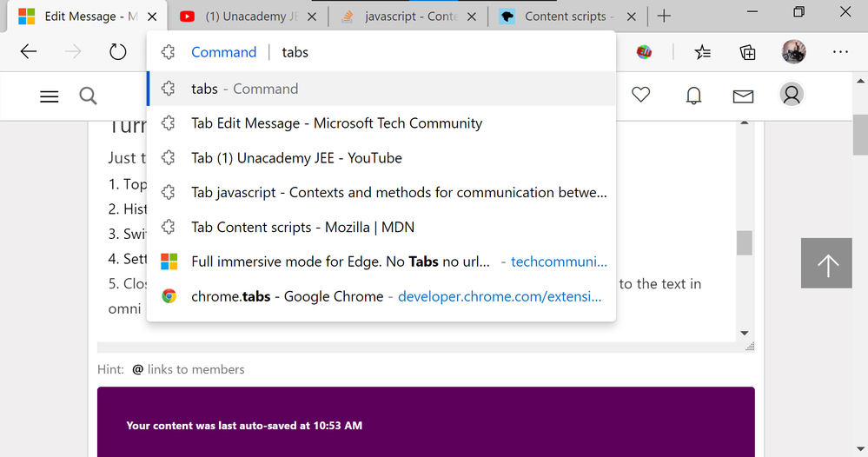The image size is (868, 457).
Task: Click the scroll-to-top arrow button
Action: tap(826, 263)
